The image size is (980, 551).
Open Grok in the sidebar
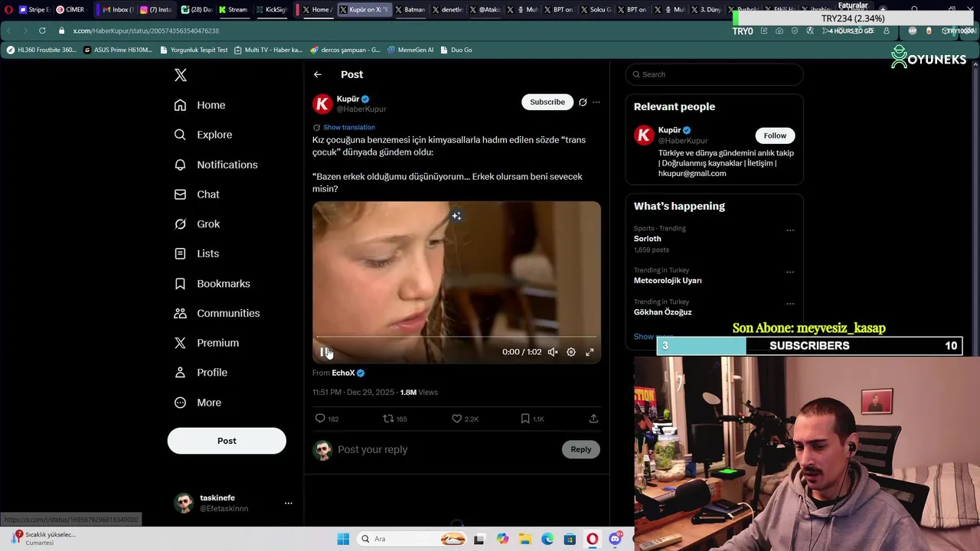coord(197,224)
